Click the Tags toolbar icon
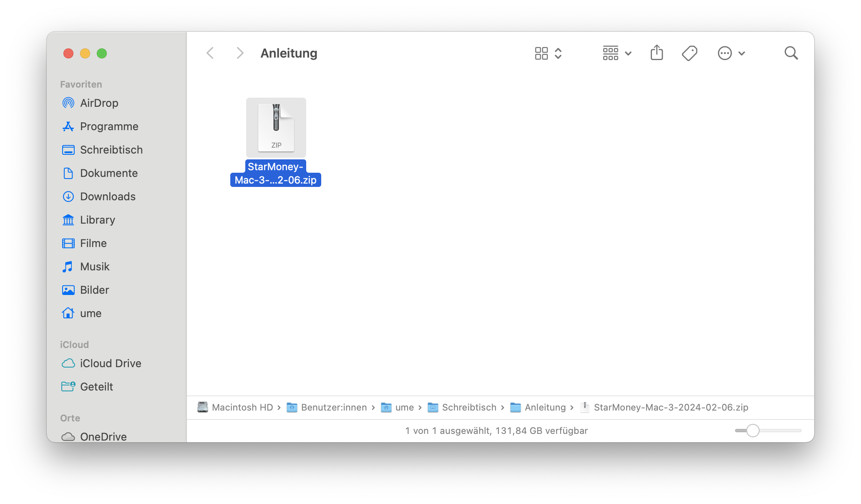This screenshot has width=861, height=504. point(689,53)
